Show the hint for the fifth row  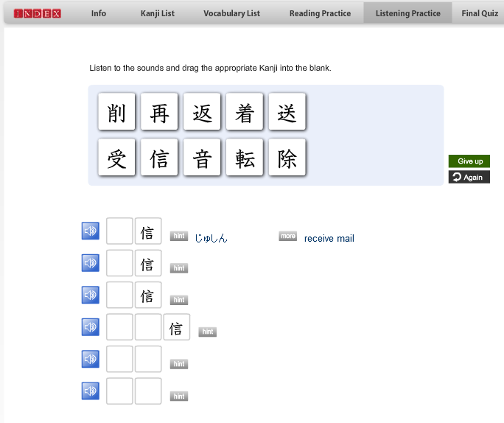[x=179, y=364]
